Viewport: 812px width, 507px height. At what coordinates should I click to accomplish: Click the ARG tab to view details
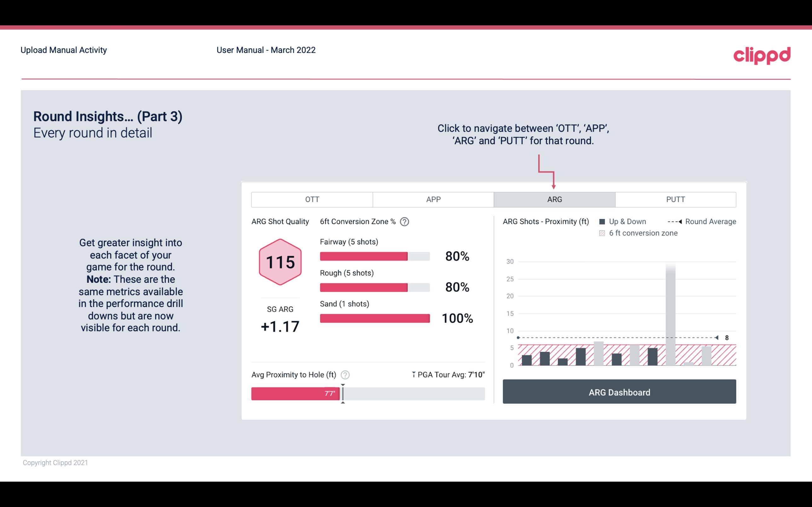(x=553, y=200)
